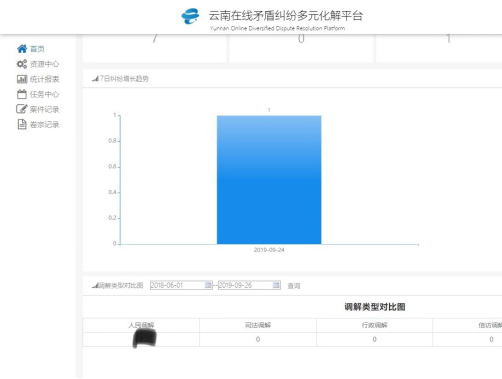Open 资源中心 menu item
The height and width of the screenshot is (379, 502).
click(44, 64)
